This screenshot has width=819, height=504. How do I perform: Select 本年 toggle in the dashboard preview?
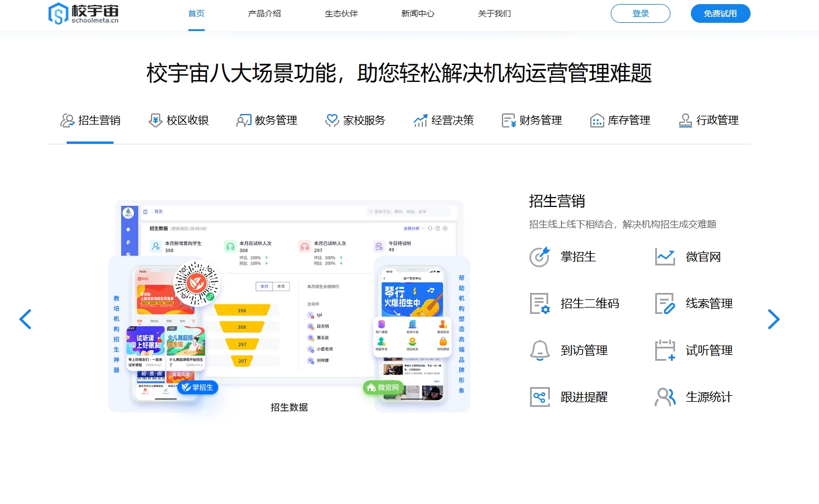point(281,286)
